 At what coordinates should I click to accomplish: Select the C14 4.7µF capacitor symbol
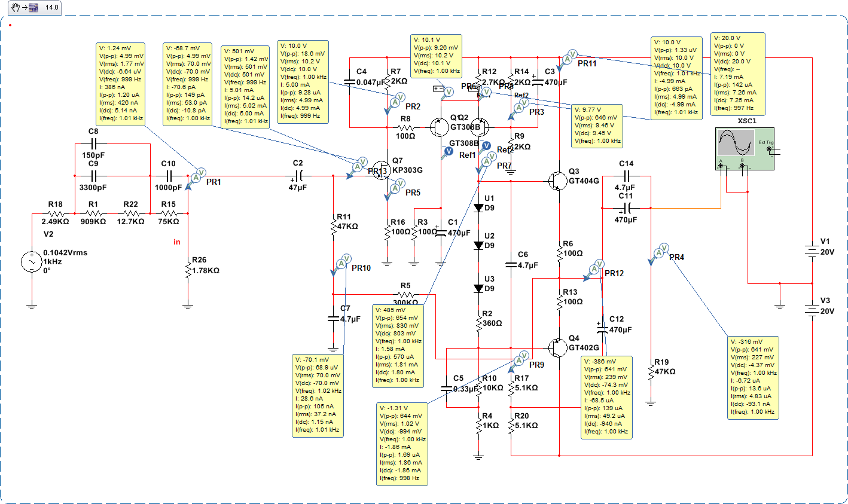(x=626, y=176)
